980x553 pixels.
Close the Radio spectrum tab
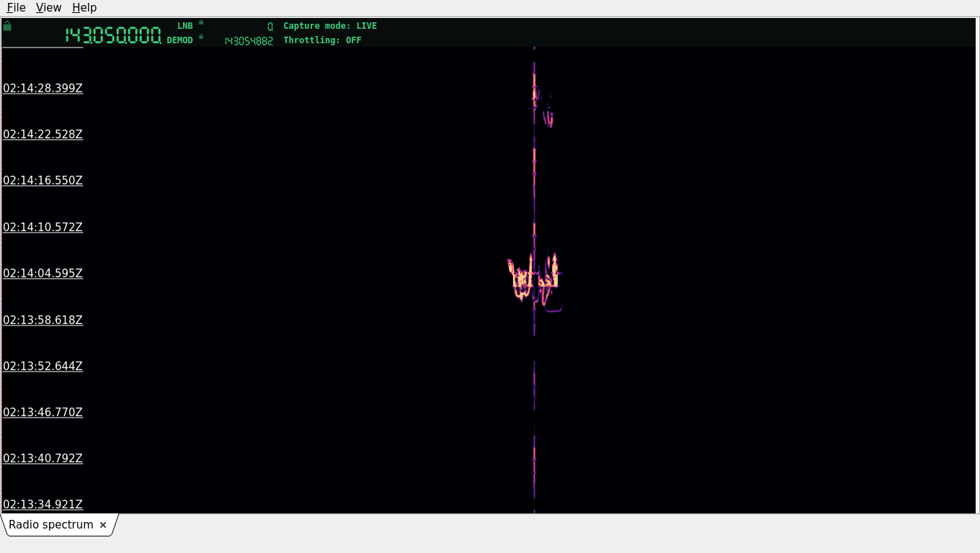[x=103, y=525]
